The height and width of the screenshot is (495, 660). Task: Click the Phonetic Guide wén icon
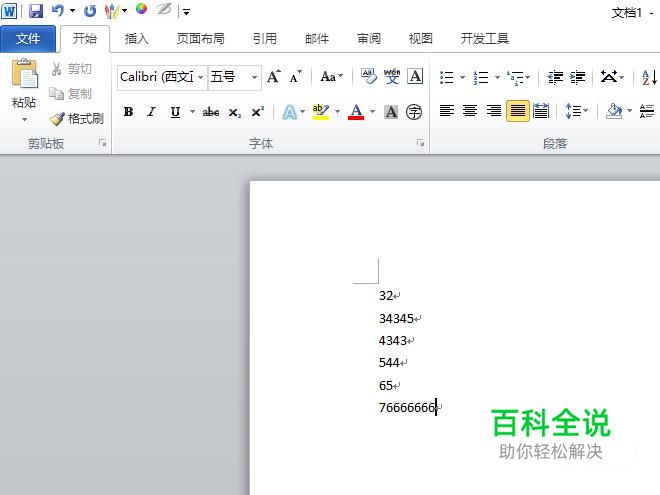[x=391, y=77]
